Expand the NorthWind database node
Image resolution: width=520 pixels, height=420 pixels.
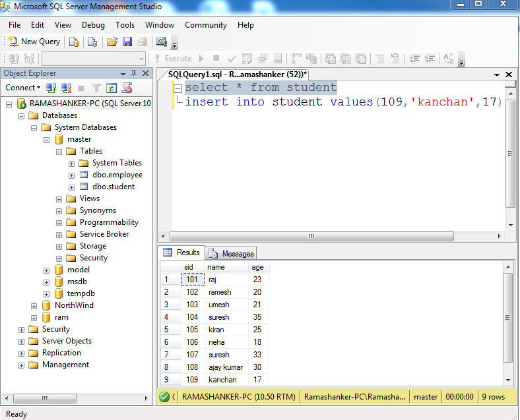(x=34, y=306)
